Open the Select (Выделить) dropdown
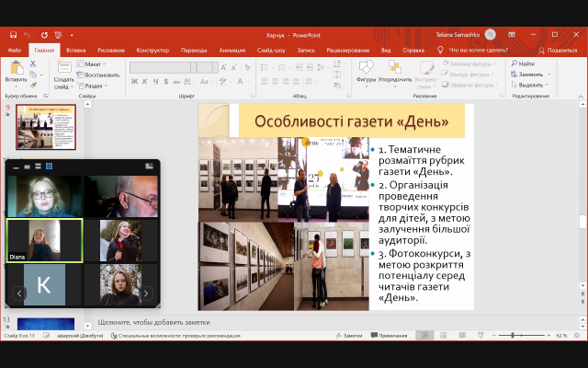Screen dimensions: 588x368 pyautogui.click(x=532, y=85)
